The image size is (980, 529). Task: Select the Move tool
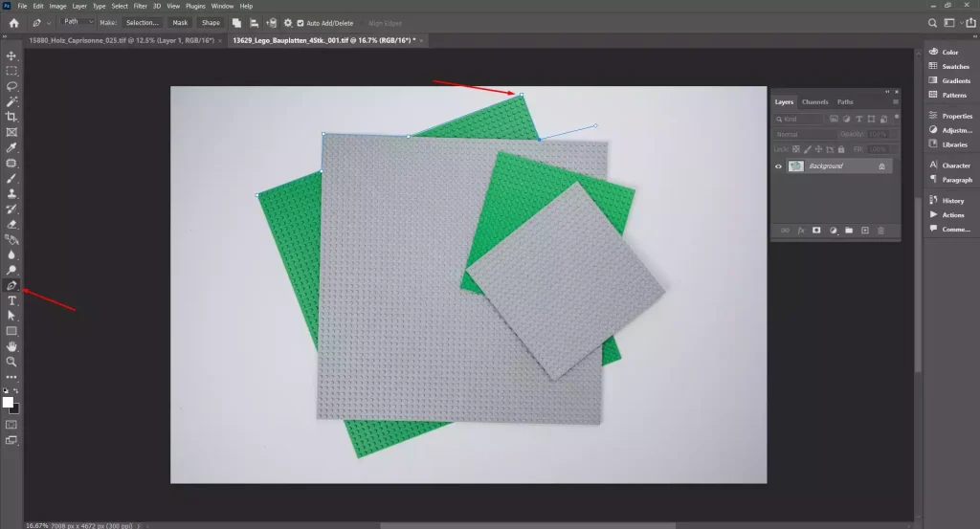[11, 55]
